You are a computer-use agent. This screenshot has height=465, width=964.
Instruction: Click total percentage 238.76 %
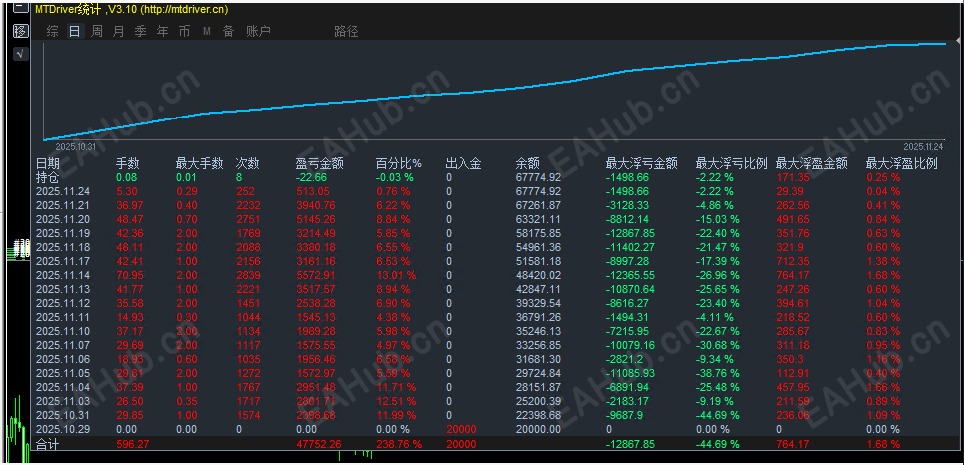399,444
